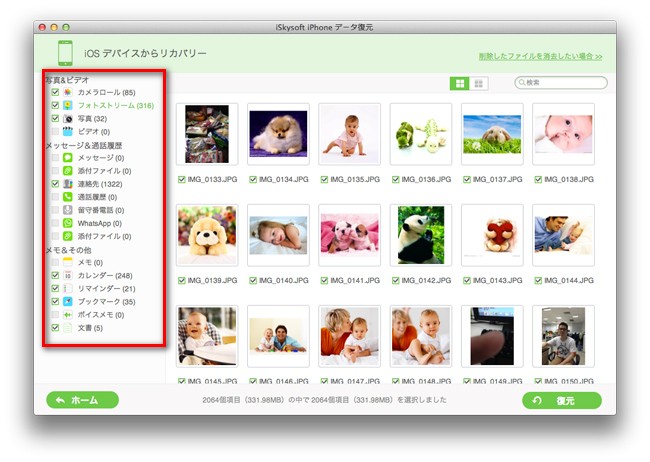The width and height of the screenshot is (650, 462).
Task: Uncheck the フォトストリーム (316) checkbox
Action: 55,105
